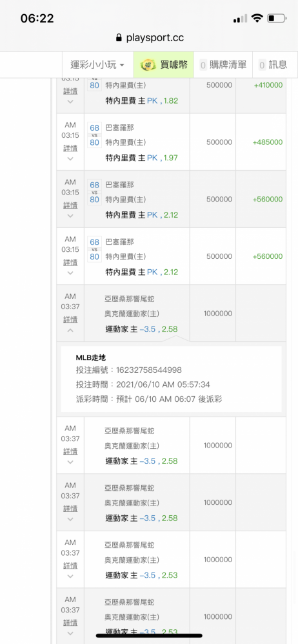Tap the battery status icon
298x644 pixels.
pos(277,18)
